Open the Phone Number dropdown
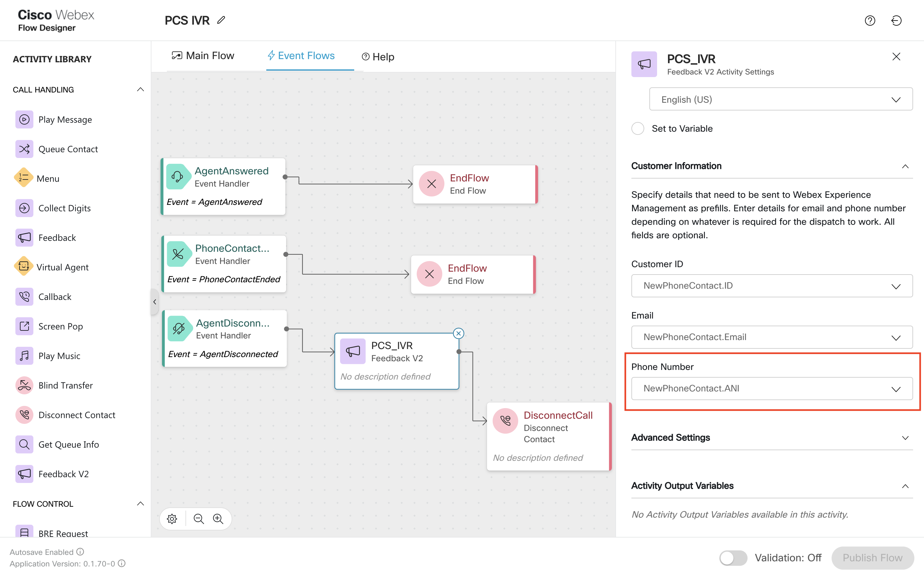The height and width of the screenshot is (578, 924). [772, 389]
